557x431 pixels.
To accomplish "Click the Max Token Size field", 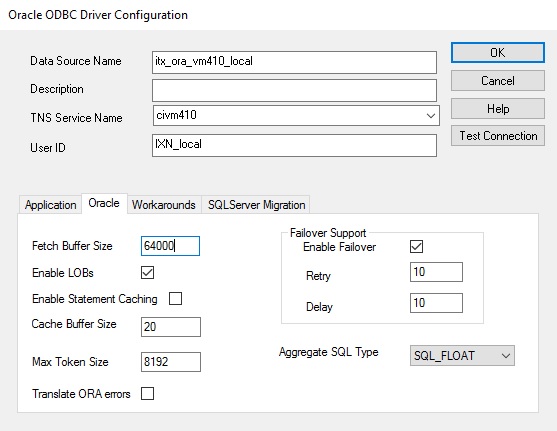I will [171, 362].
